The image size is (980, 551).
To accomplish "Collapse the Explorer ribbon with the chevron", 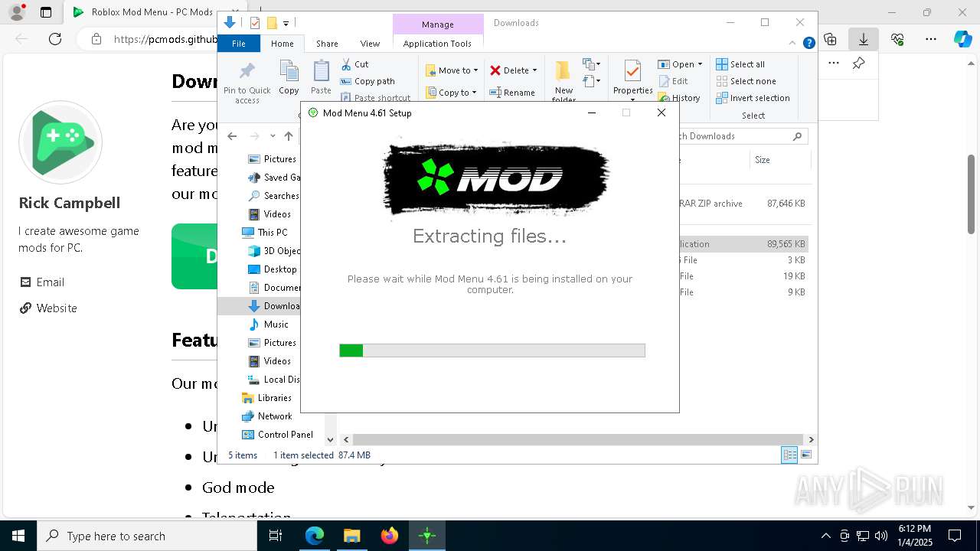I will [794, 44].
